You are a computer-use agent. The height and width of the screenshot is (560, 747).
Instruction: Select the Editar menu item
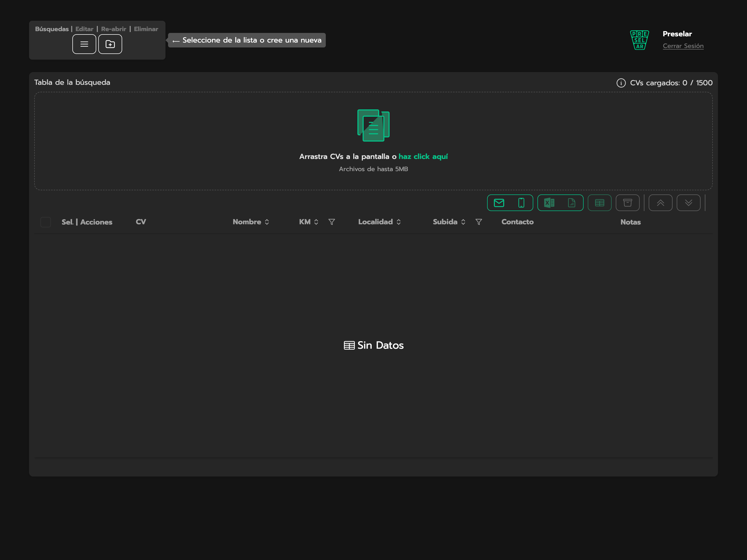(x=84, y=29)
